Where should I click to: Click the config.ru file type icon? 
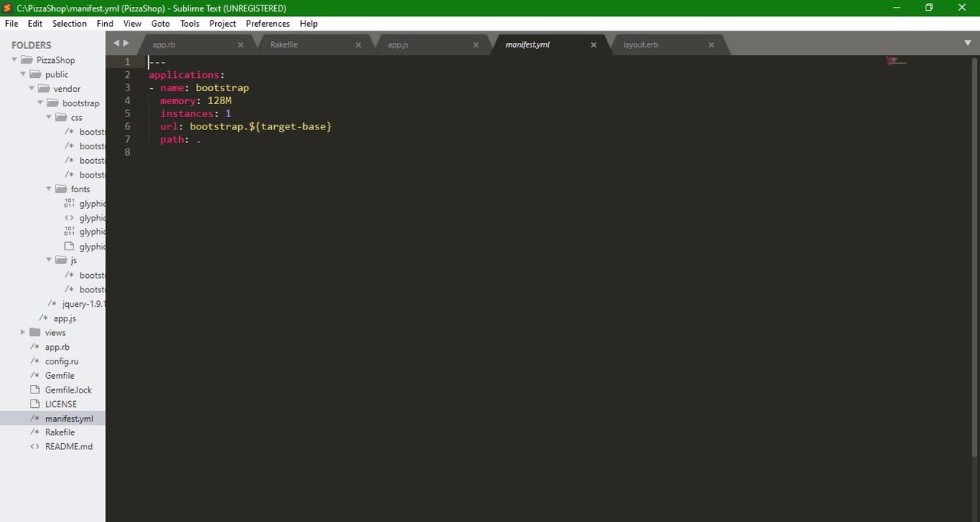35,361
